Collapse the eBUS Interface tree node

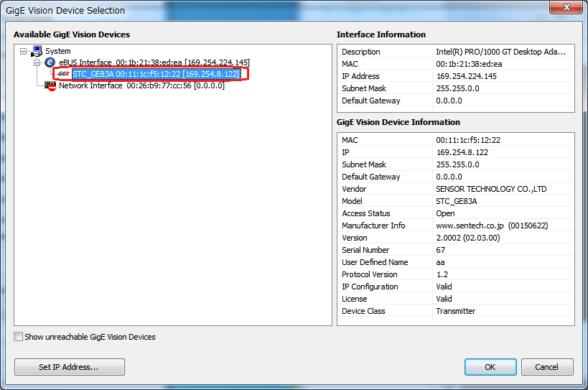[37, 62]
